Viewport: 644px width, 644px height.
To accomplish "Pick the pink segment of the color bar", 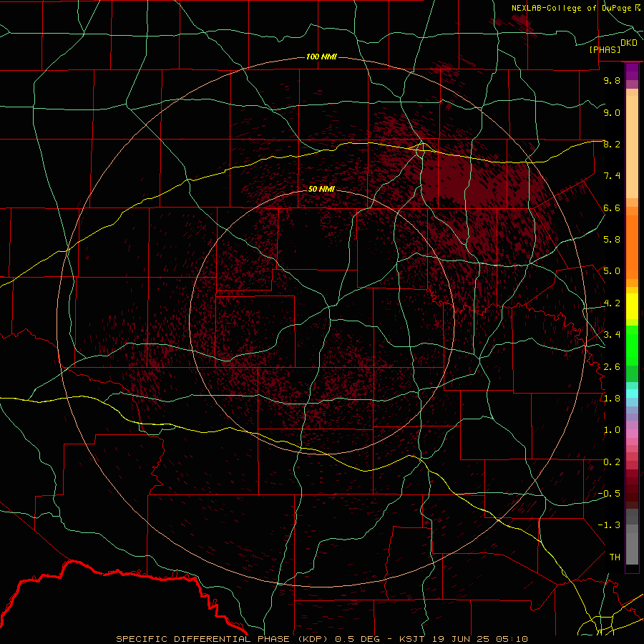I will pyautogui.click(x=632, y=434).
